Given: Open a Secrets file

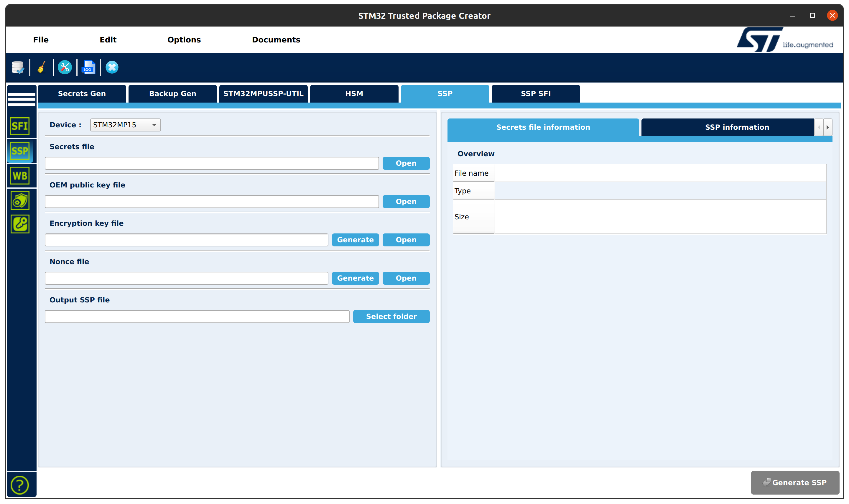Looking at the screenshot, I should click(406, 163).
